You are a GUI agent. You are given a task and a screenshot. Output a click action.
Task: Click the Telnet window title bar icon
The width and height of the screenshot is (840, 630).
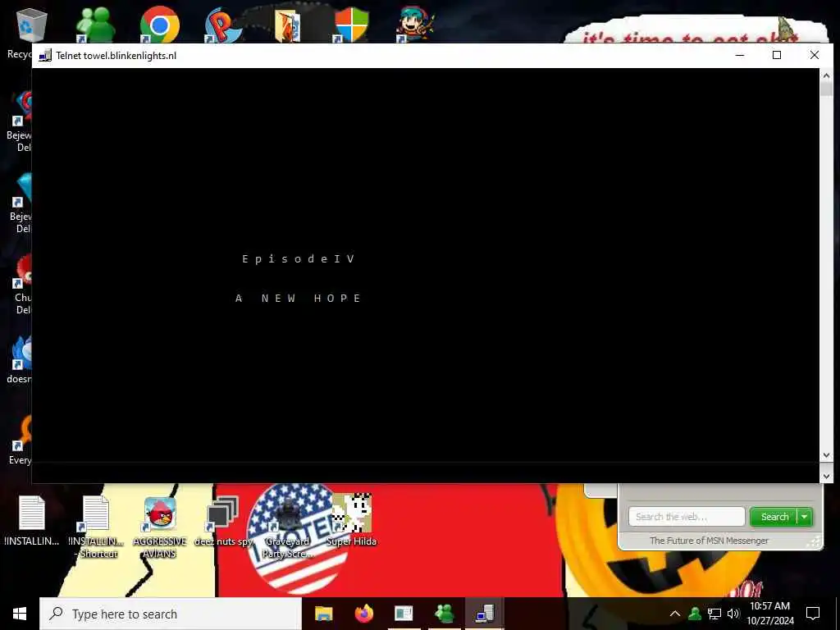[45, 55]
